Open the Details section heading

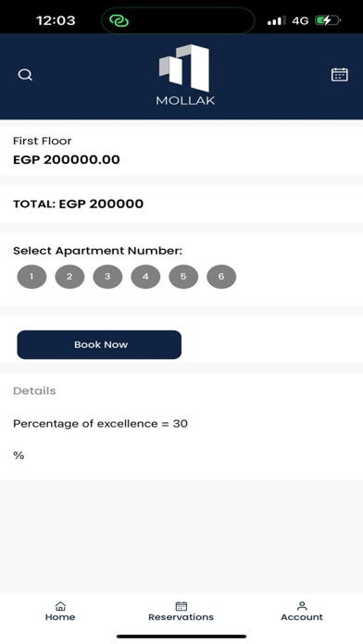[34, 391]
